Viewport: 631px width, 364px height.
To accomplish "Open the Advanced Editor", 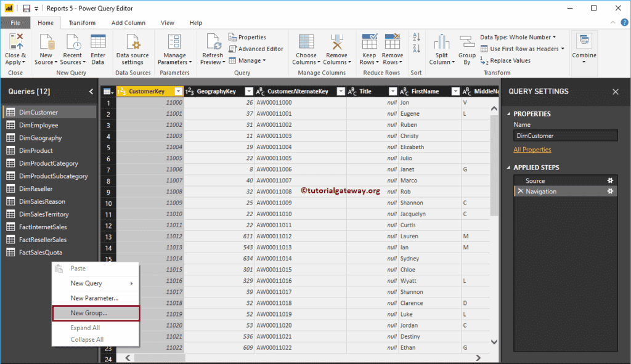I will 256,49.
